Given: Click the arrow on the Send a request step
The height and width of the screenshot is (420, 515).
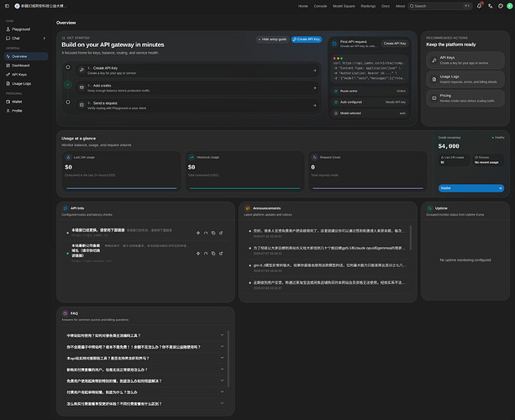Looking at the screenshot, I should coord(315,105).
